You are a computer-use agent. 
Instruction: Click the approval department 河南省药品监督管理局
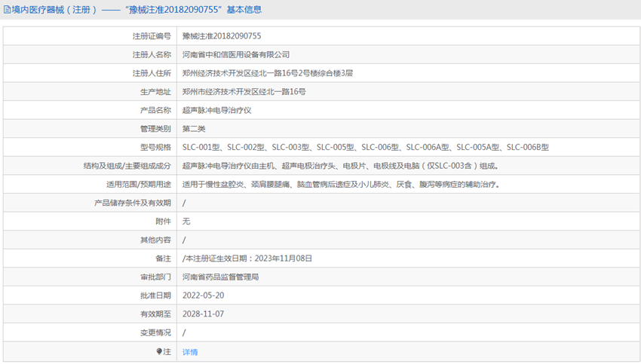(220, 277)
